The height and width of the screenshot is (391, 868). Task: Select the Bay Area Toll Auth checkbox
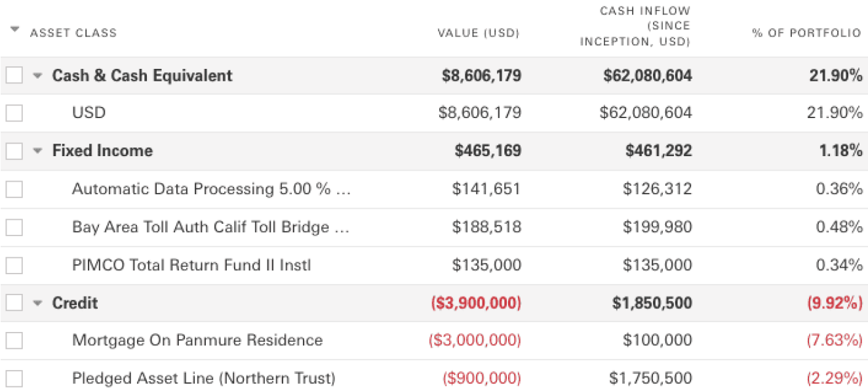click(x=14, y=228)
